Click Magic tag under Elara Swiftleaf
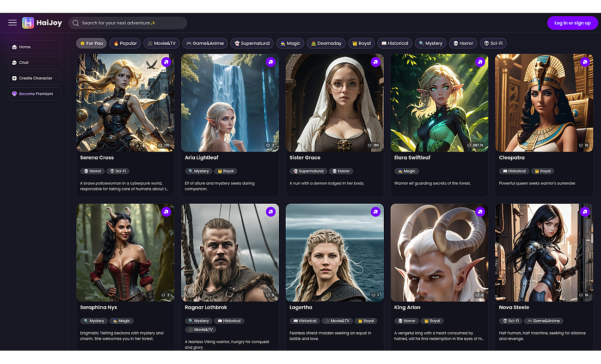The height and width of the screenshot is (364, 601). tap(406, 171)
